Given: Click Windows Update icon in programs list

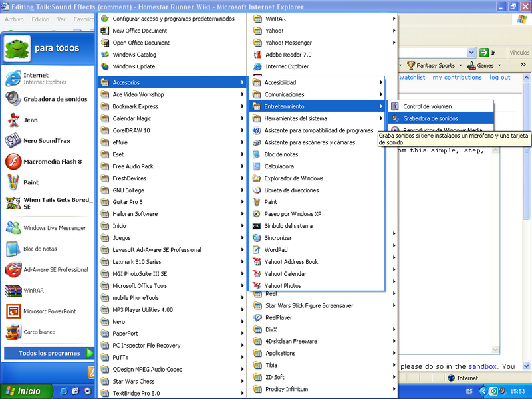Looking at the screenshot, I should point(105,66).
